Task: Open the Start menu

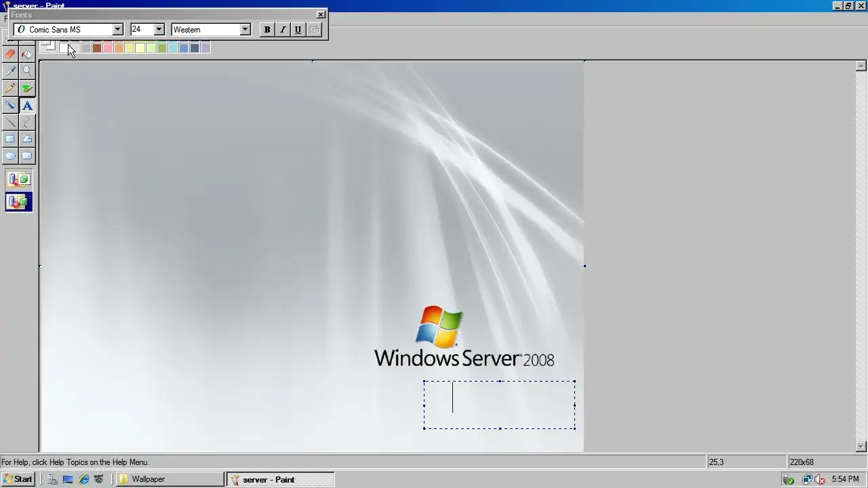Action: 18,479
